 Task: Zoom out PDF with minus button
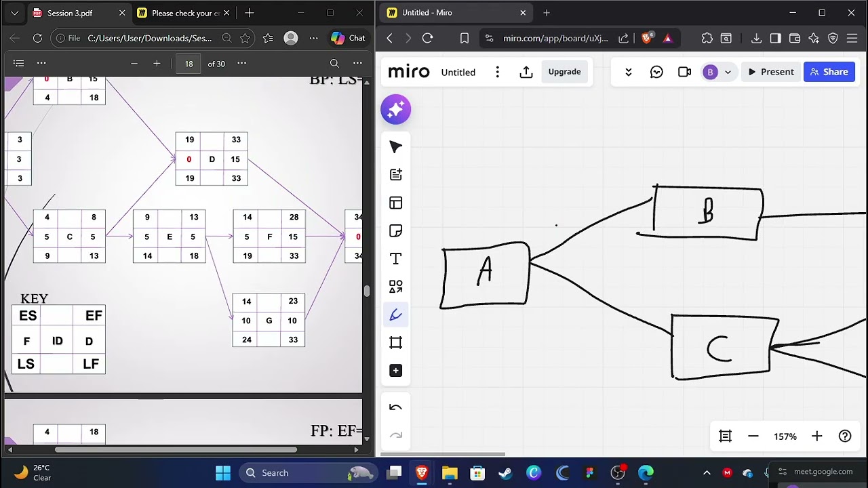tap(134, 64)
